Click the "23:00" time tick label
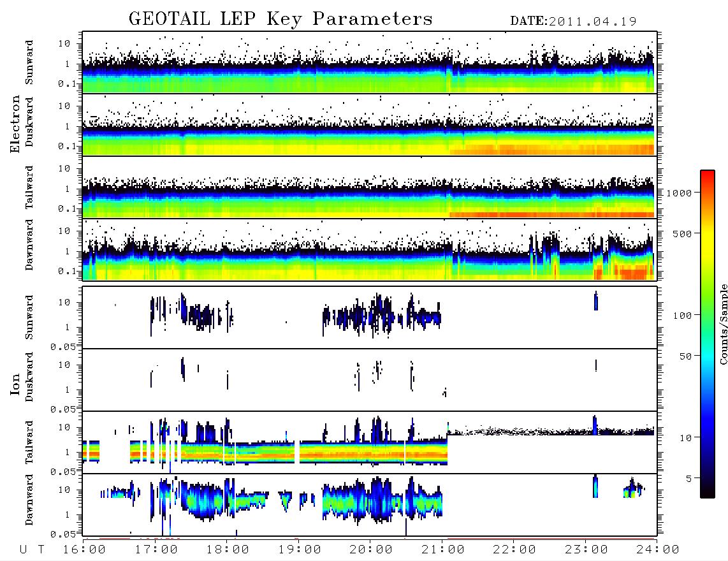 586,550
